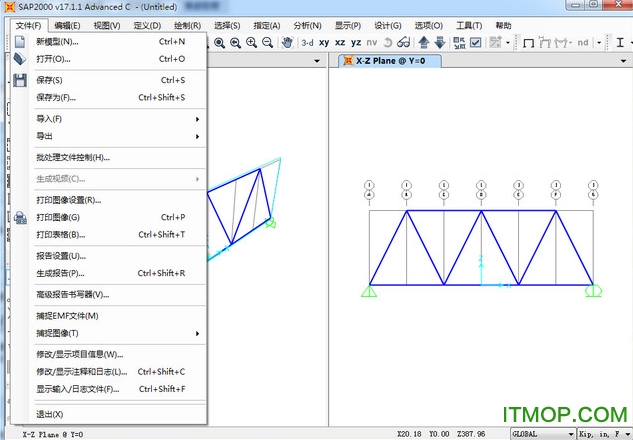Click the pan (hand) tool icon

(287, 43)
